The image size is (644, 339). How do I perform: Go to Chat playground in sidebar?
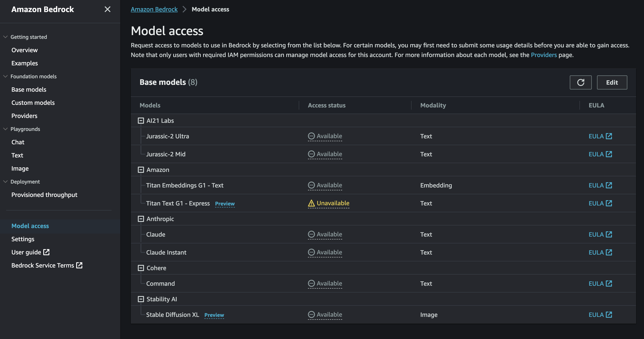[18, 142]
